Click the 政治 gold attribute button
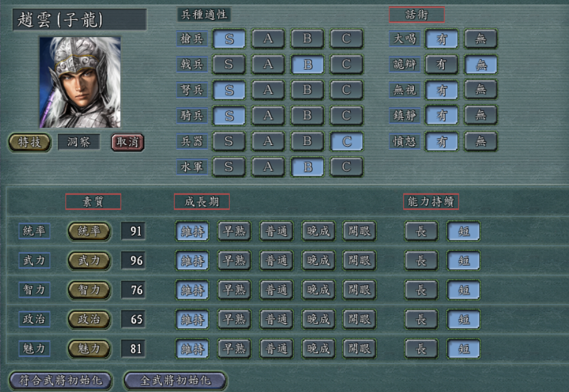This screenshot has width=569, height=392. point(89,319)
